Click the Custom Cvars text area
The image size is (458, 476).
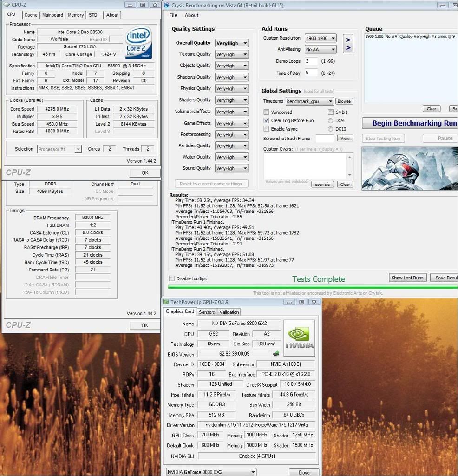306,166
